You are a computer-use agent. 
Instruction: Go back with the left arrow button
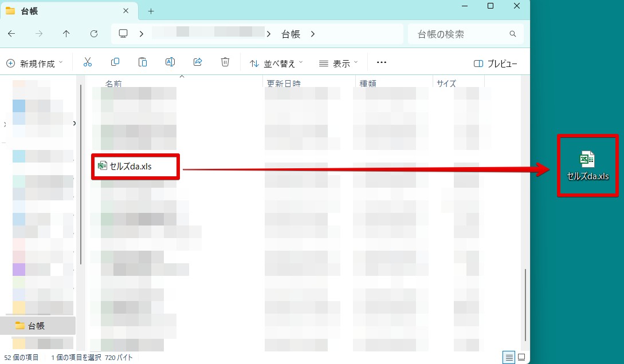pyautogui.click(x=11, y=34)
